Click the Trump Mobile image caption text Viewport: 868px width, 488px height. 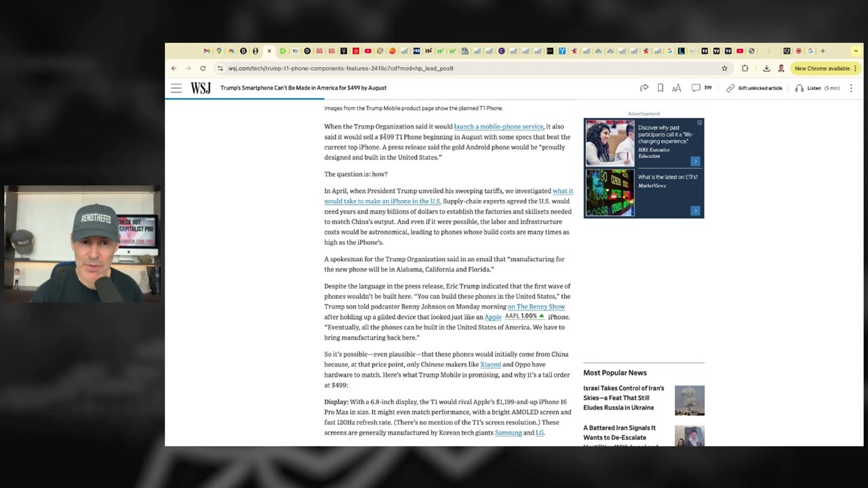tap(413, 108)
